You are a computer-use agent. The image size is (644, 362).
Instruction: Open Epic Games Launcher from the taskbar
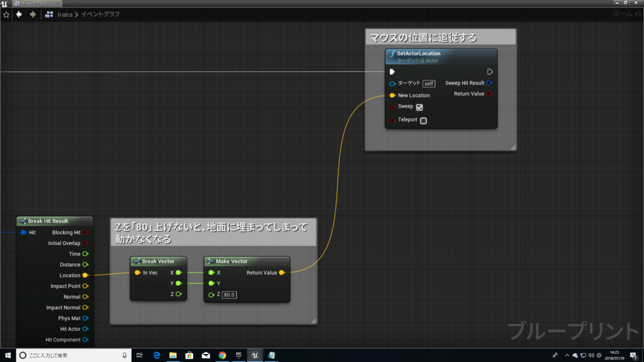[238, 355]
